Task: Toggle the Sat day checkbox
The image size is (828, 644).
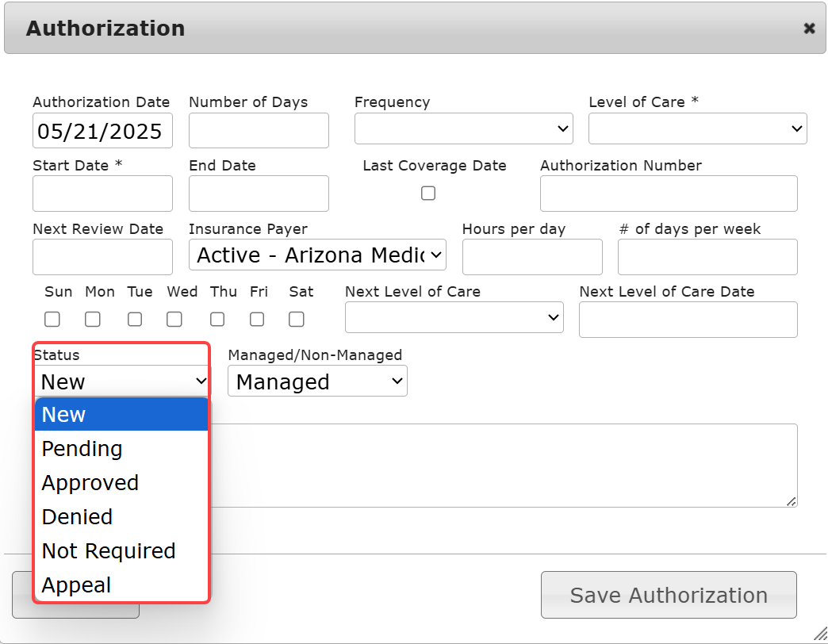Action: pos(297,319)
